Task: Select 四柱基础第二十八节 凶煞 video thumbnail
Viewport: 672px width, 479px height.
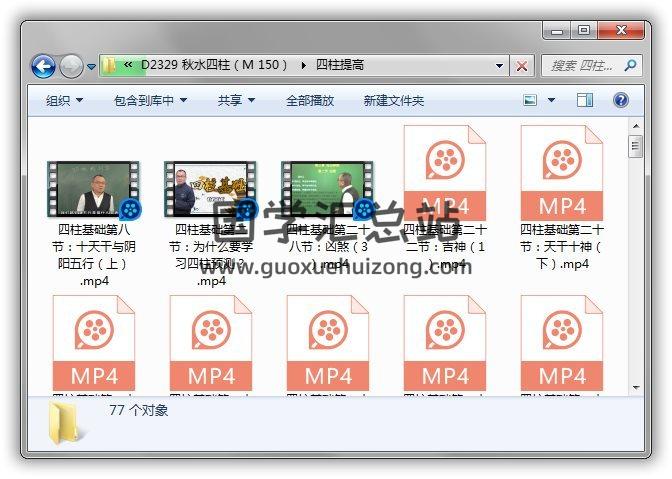Action: tap(328, 189)
